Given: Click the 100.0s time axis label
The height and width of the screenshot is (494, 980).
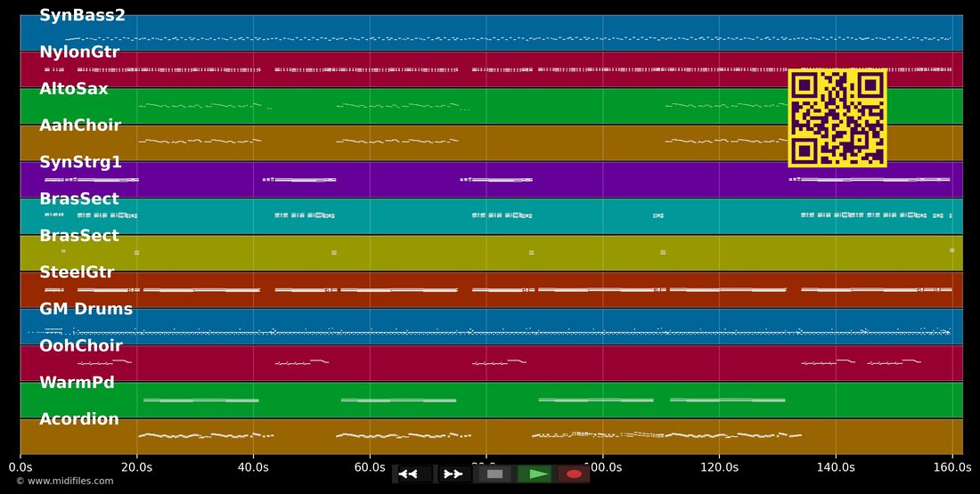Looking at the screenshot, I should [x=602, y=467].
